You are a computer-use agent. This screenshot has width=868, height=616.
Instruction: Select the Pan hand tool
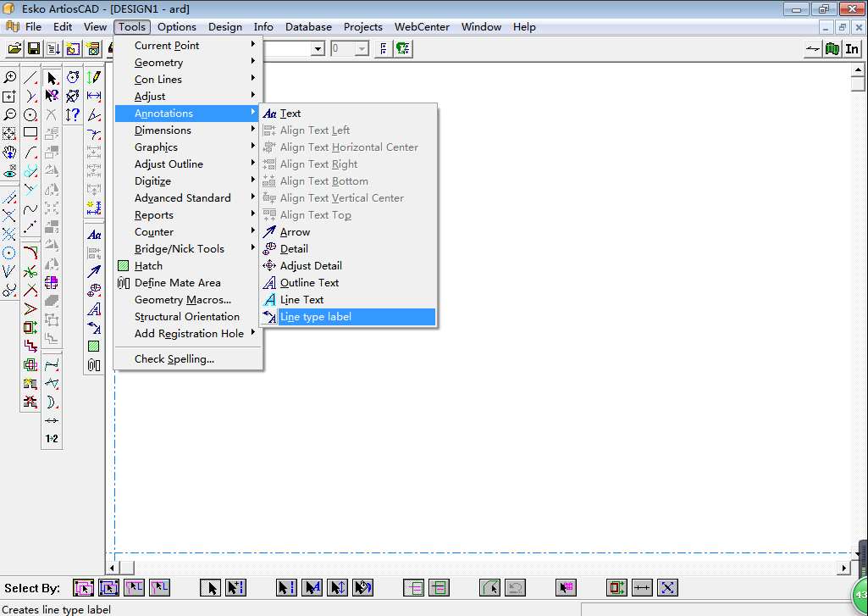coord(10,153)
